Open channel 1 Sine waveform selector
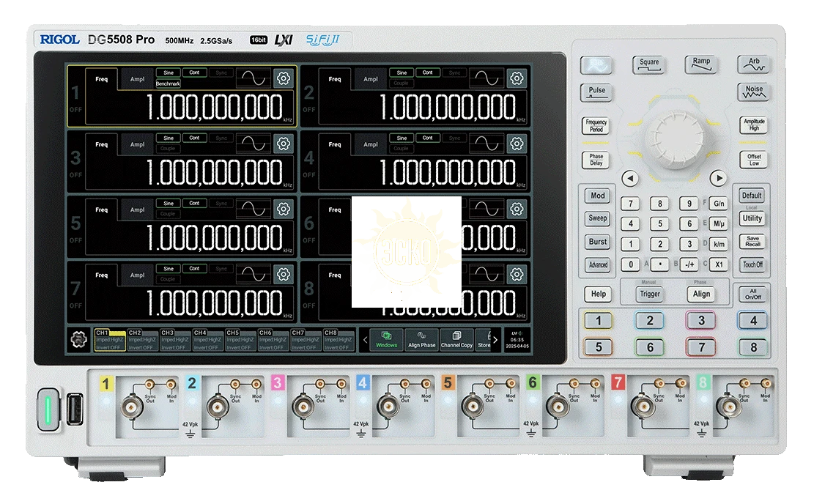The height and width of the screenshot is (504, 814). [169, 73]
